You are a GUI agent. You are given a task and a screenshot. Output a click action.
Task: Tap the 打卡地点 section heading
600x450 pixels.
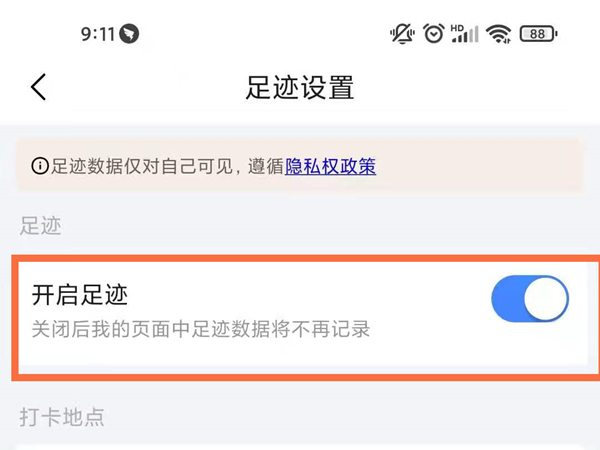tap(62, 416)
